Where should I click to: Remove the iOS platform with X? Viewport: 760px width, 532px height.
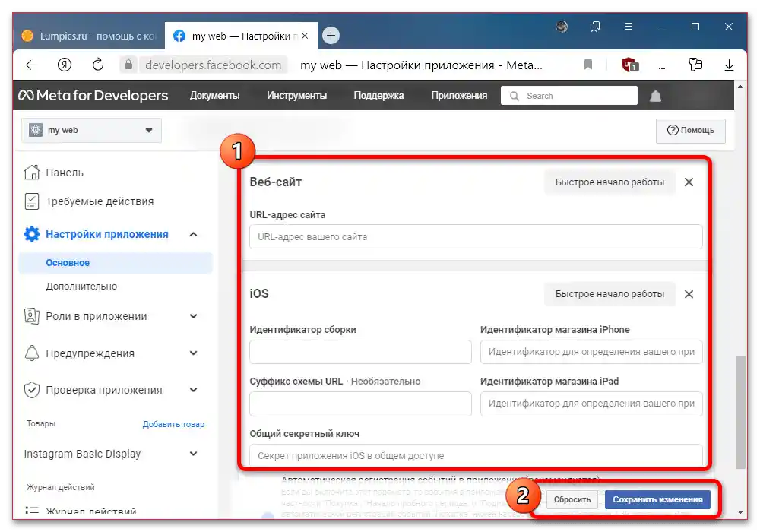(x=689, y=294)
